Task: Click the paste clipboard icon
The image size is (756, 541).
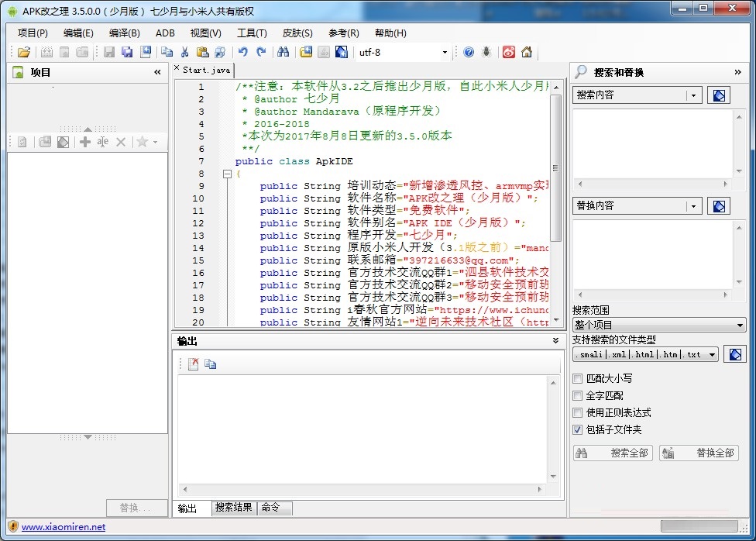Action: 202,52
